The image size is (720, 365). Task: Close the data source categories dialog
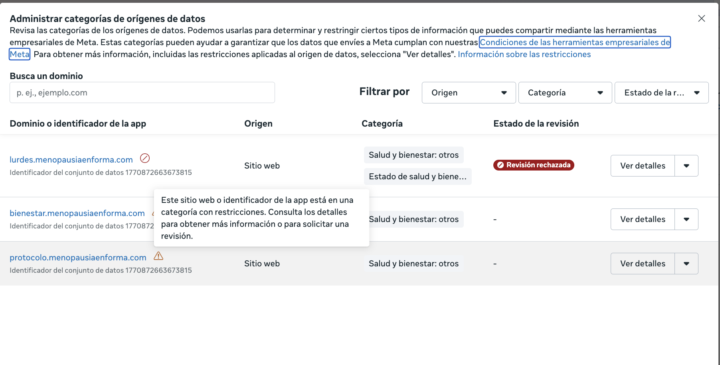coord(701,18)
